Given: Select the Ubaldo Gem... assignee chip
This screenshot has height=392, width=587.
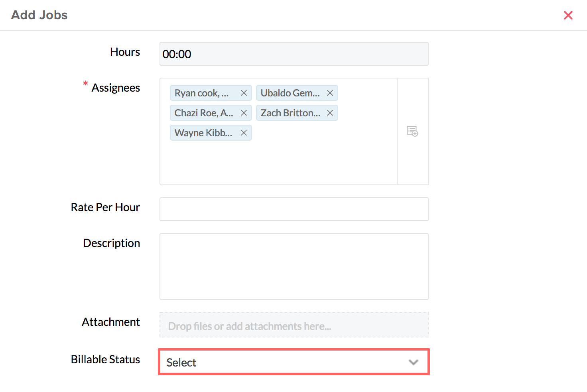Looking at the screenshot, I should (x=290, y=93).
